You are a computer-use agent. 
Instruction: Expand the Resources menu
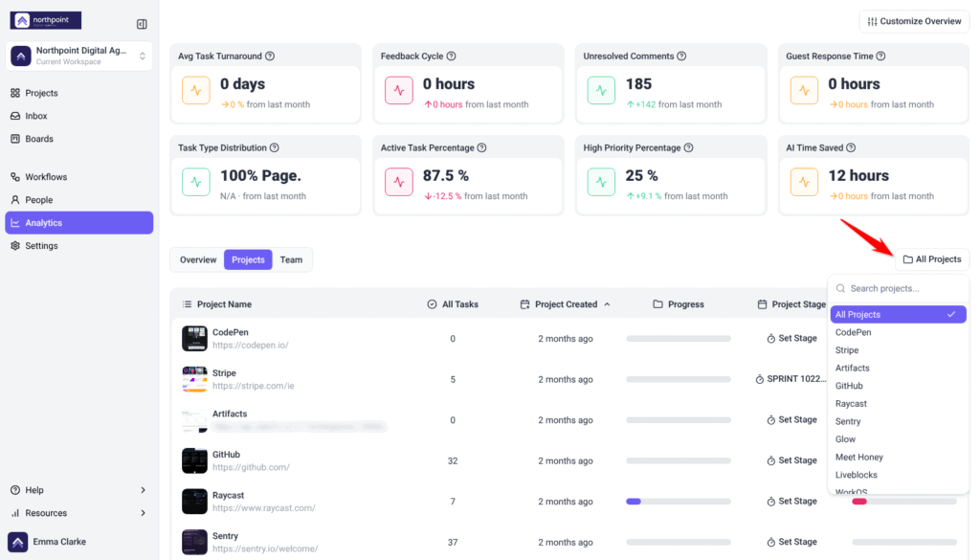click(x=78, y=513)
